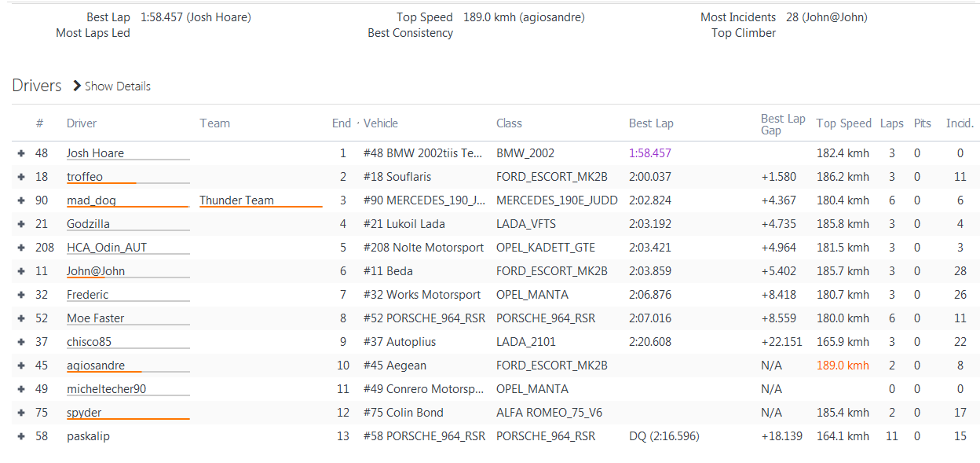Sort by Incid. column header

(960, 123)
